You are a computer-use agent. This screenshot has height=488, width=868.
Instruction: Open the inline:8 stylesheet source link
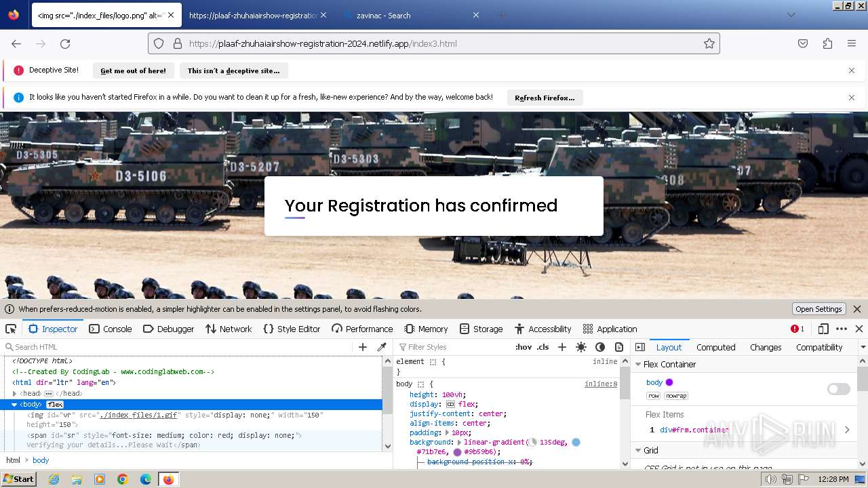pyautogui.click(x=601, y=384)
